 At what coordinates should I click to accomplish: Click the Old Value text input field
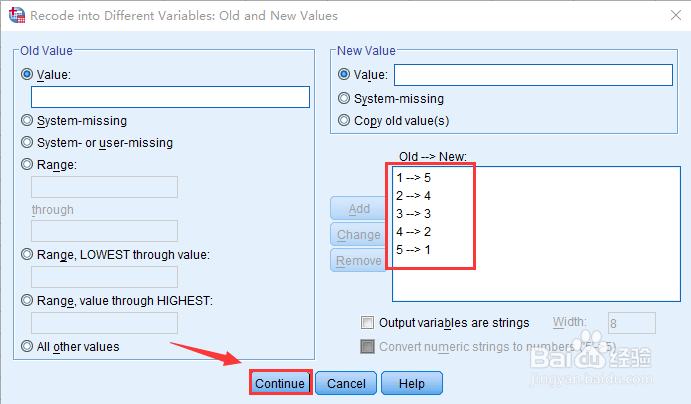(170, 97)
